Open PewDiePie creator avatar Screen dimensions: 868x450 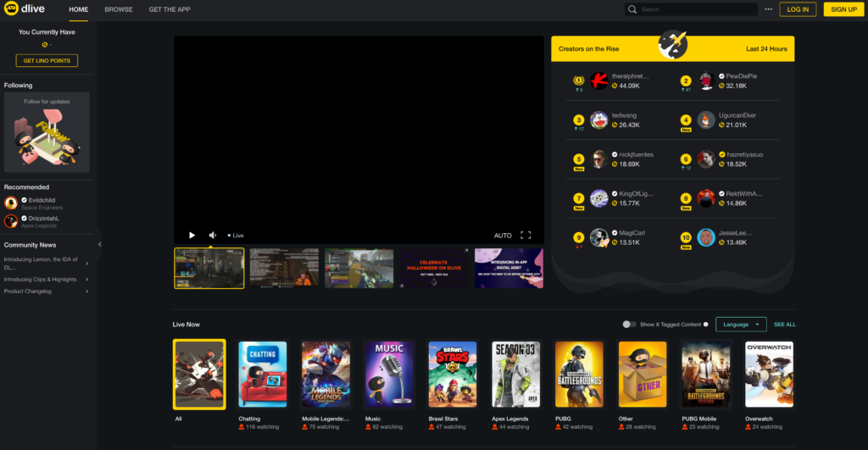tap(706, 81)
